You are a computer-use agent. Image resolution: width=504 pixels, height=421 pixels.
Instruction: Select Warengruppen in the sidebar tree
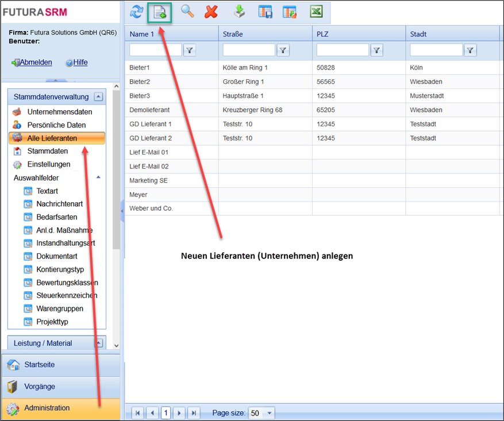[59, 308]
